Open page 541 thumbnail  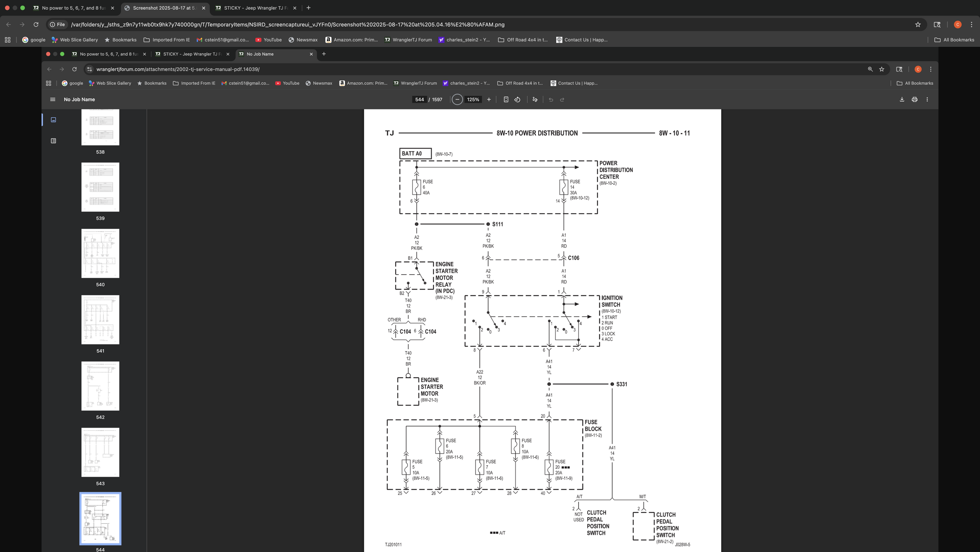tap(100, 320)
